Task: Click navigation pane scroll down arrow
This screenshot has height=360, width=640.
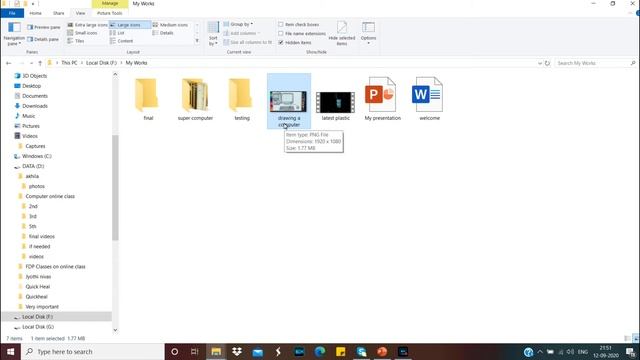Action: point(115,330)
